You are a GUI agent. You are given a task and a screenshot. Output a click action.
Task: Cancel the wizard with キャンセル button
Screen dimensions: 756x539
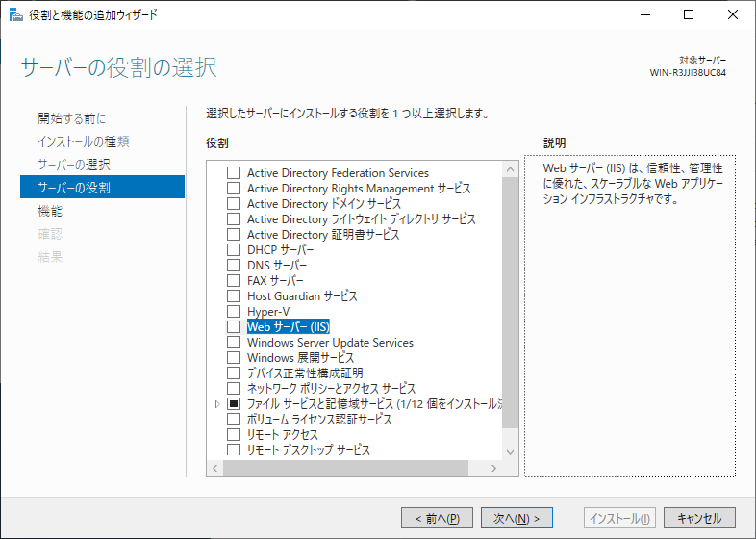(699, 518)
